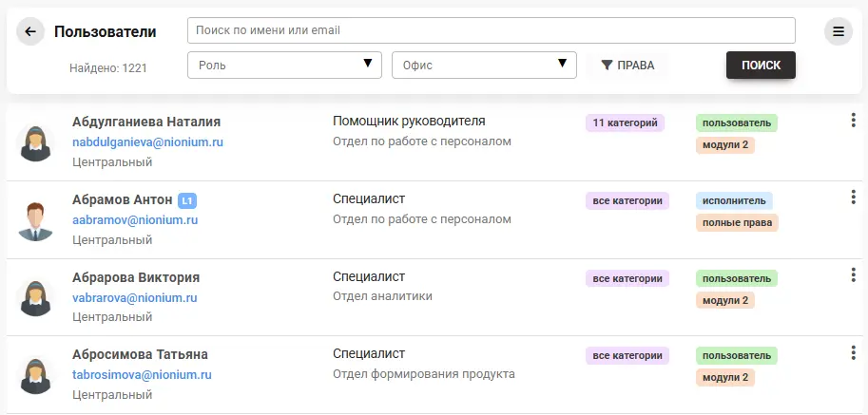The image size is (868, 415).
Task: Open the ПРАВА filter
Action: (x=627, y=66)
